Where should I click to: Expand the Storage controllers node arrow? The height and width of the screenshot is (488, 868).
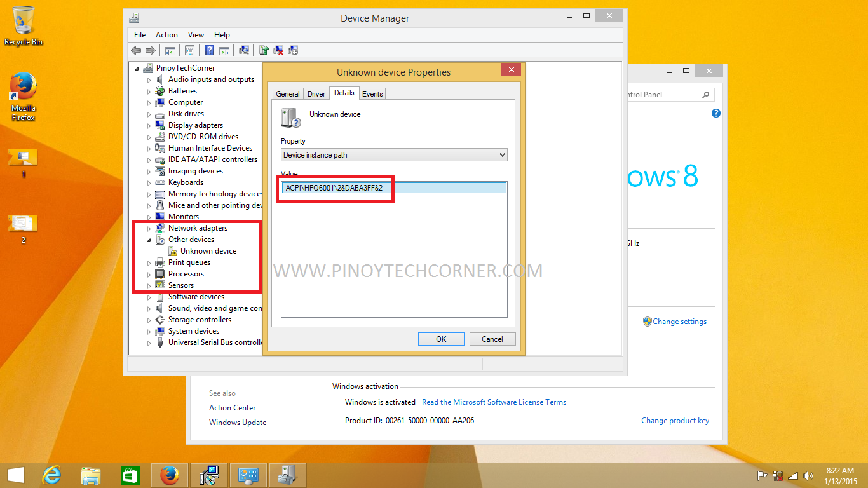tap(149, 320)
